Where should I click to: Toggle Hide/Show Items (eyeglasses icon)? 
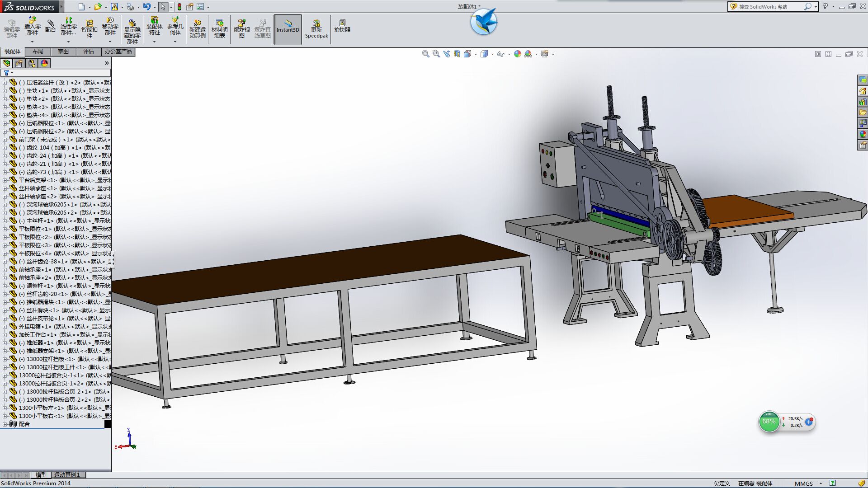coord(501,54)
